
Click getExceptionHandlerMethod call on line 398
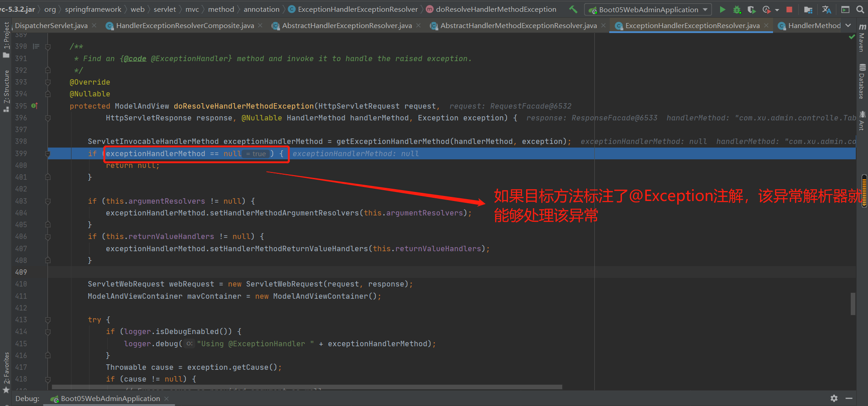(x=393, y=142)
